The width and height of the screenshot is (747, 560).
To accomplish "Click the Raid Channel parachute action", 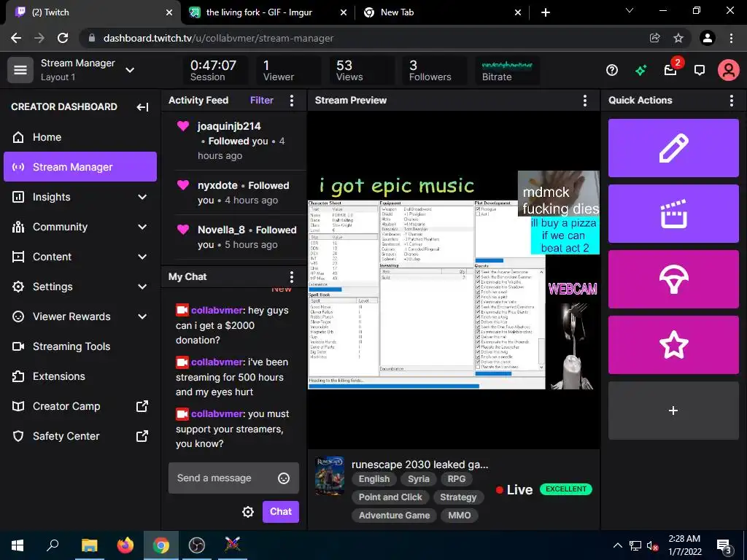I will [x=673, y=279].
